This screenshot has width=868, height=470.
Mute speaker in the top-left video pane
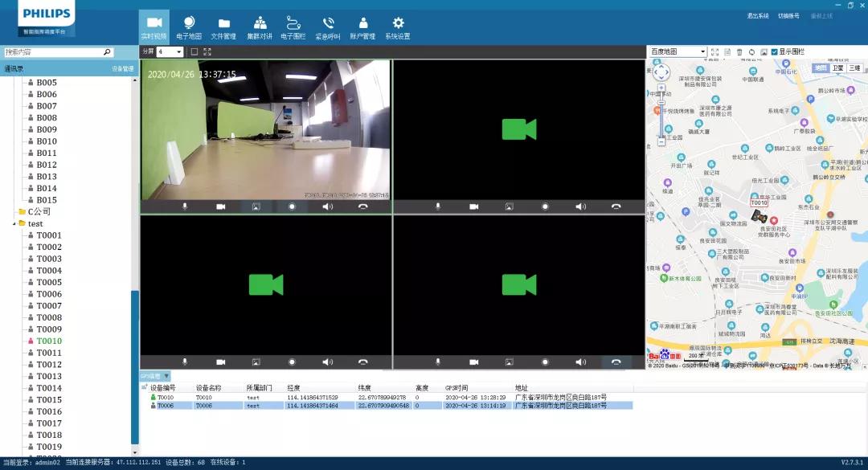[327, 206]
